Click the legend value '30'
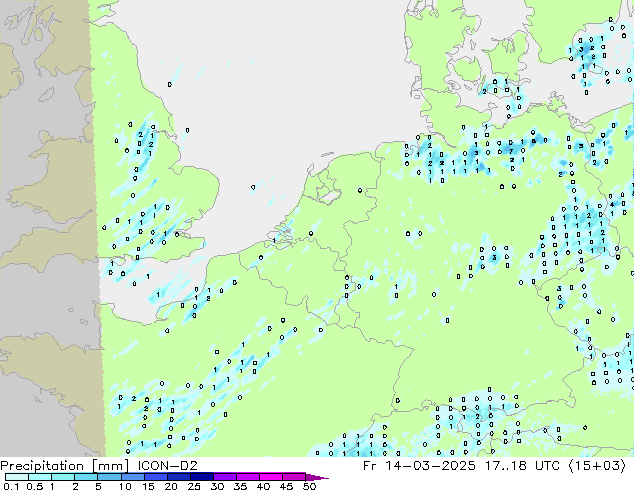Screen dimensions: 634x490 pos(217,486)
